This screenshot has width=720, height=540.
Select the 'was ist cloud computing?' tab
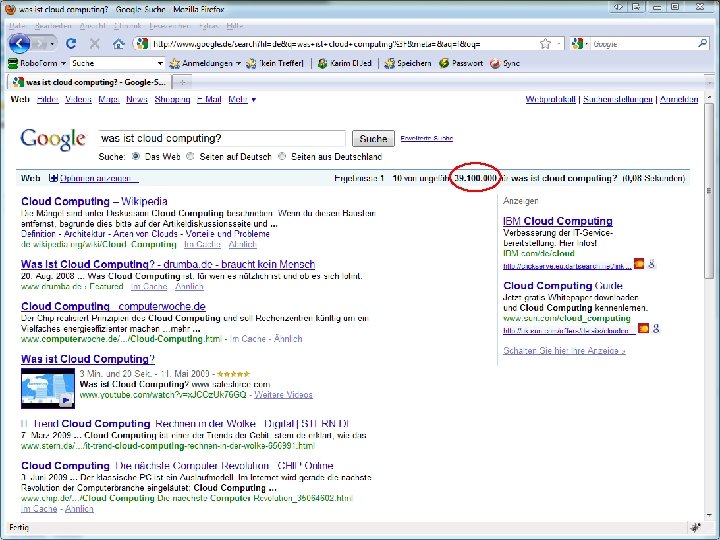pos(89,82)
